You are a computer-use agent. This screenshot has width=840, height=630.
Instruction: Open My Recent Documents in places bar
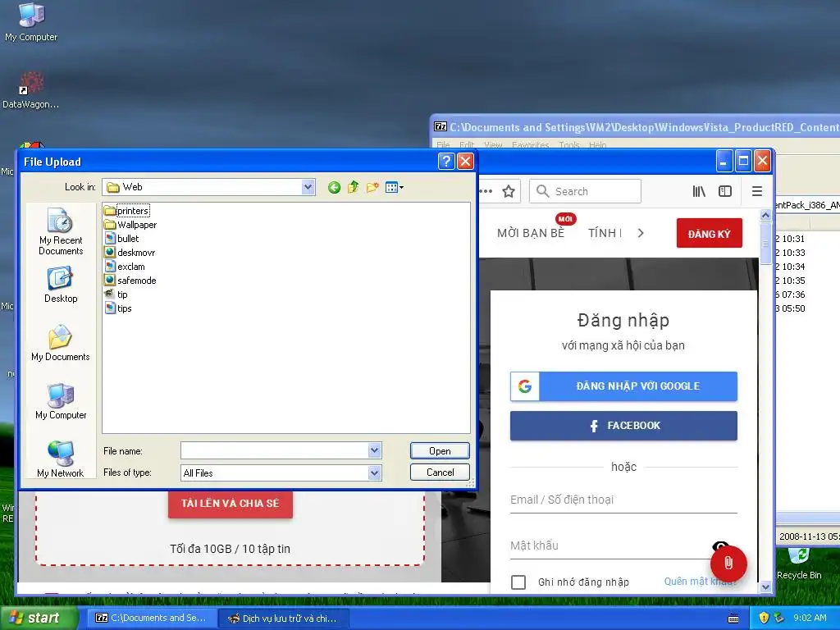[x=61, y=231]
